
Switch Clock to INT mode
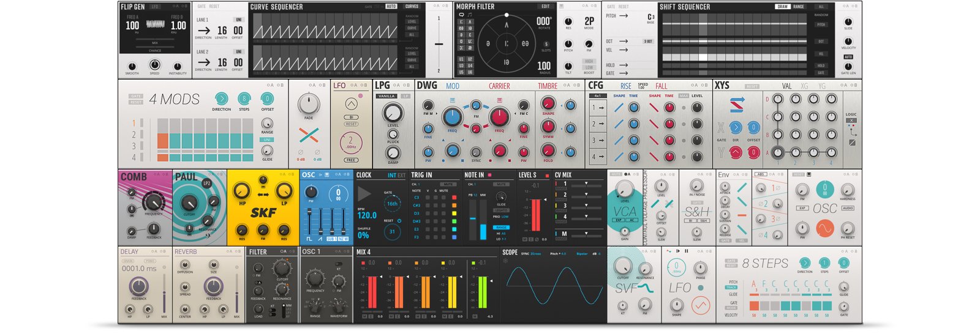391,176
